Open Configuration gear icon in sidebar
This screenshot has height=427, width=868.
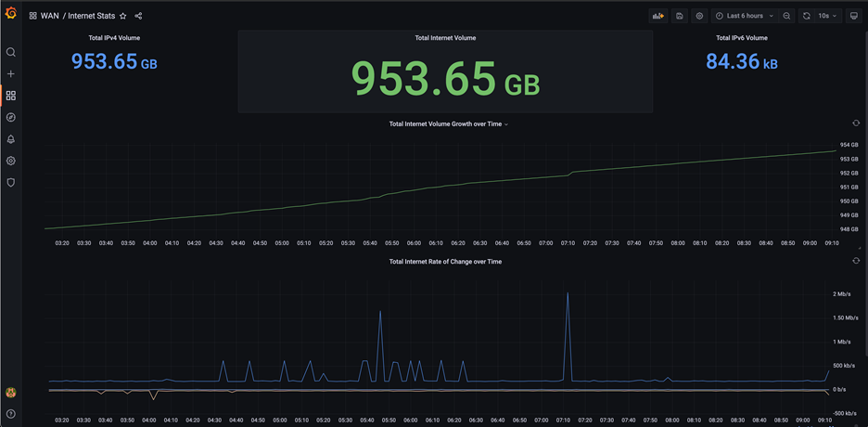(11, 161)
